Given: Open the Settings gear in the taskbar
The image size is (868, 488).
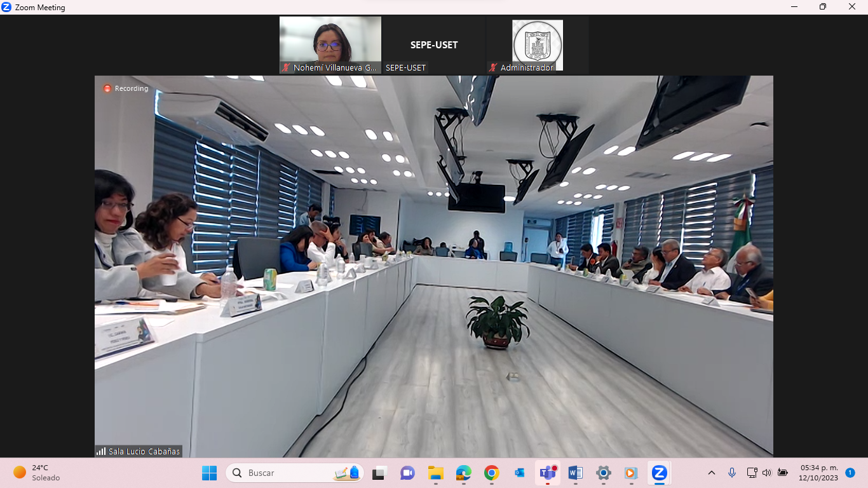Looking at the screenshot, I should pos(604,473).
